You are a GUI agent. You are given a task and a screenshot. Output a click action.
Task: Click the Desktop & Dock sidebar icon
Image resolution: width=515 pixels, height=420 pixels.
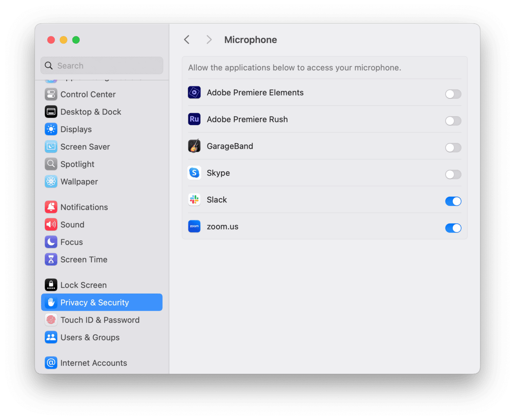pyautogui.click(x=51, y=111)
